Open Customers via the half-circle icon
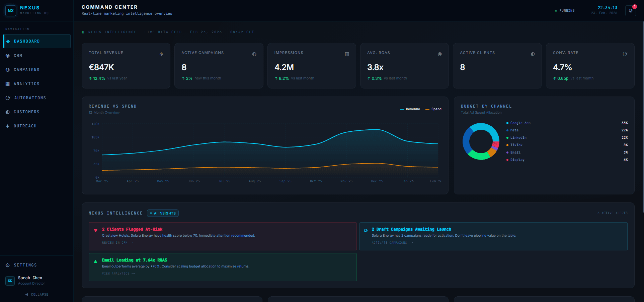Viewport: 644px width, 302px height. (7, 112)
